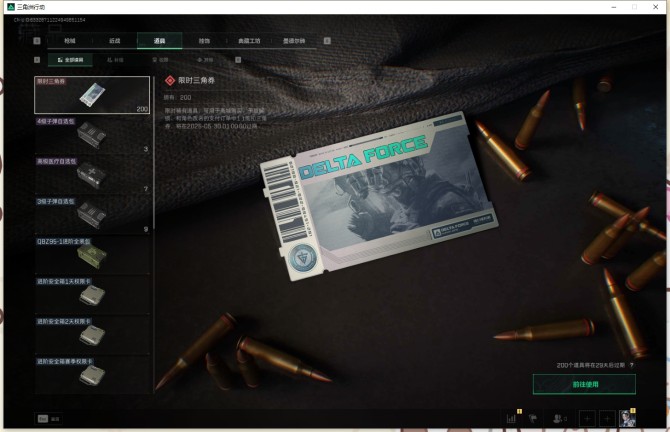Select the second item filter, next to 全部道具

115,60
